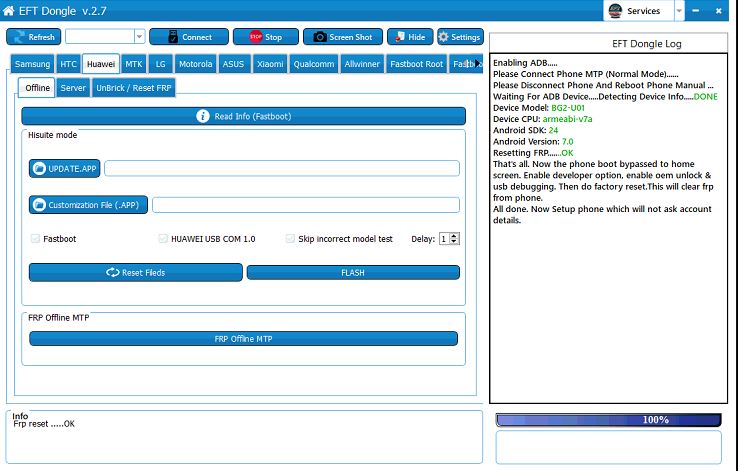Click the UPDATE.APP path field
Image resolution: width=738 pixels, height=471 pixels.
coord(282,168)
